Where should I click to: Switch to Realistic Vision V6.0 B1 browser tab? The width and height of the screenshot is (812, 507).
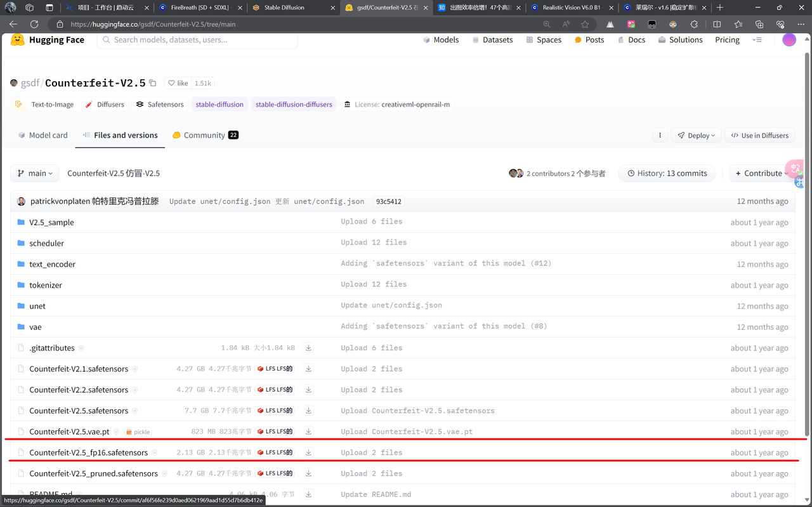pyautogui.click(x=571, y=8)
